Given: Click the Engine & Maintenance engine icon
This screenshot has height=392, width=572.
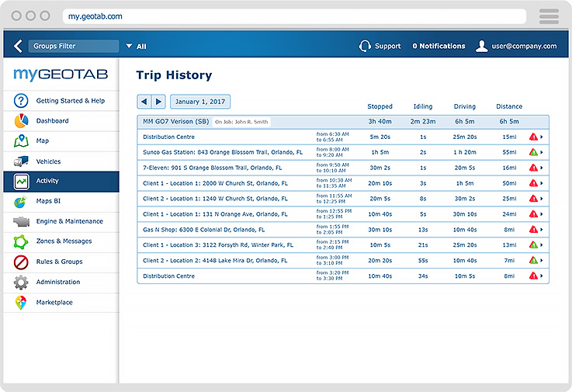Looking at the screenshot, I should 21,221.
